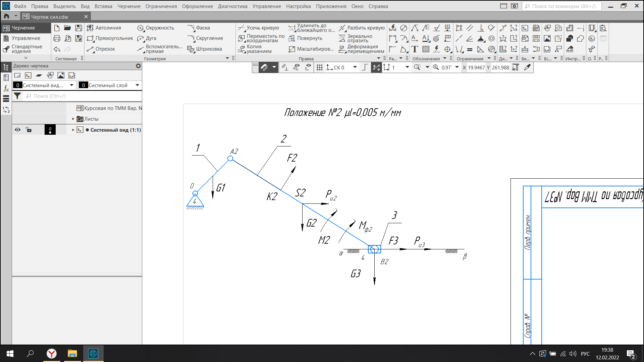The image size is (644, 362).
Task: Select the Штриховка command
Action: [205, 49]
